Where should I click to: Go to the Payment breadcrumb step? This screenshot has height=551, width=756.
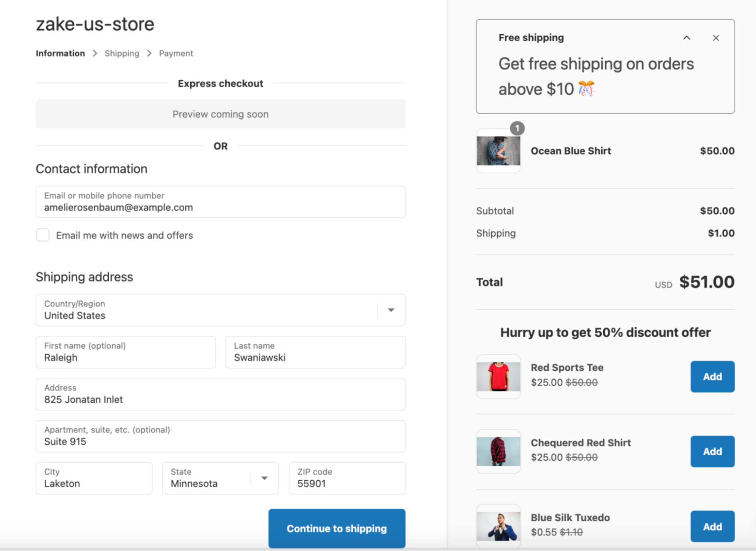[x=176, y=53]
